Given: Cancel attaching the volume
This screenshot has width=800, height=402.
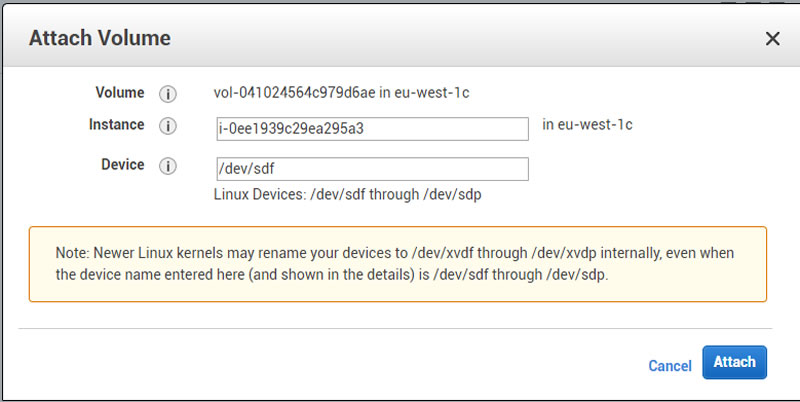Looking at the screenshot, I should click(x=670, y=366).
